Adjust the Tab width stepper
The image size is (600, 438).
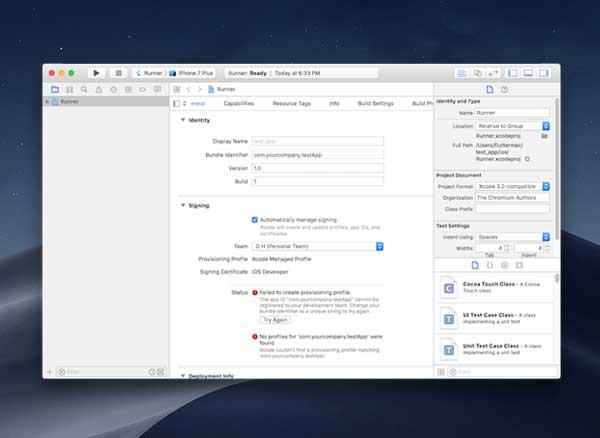[507, 248]
